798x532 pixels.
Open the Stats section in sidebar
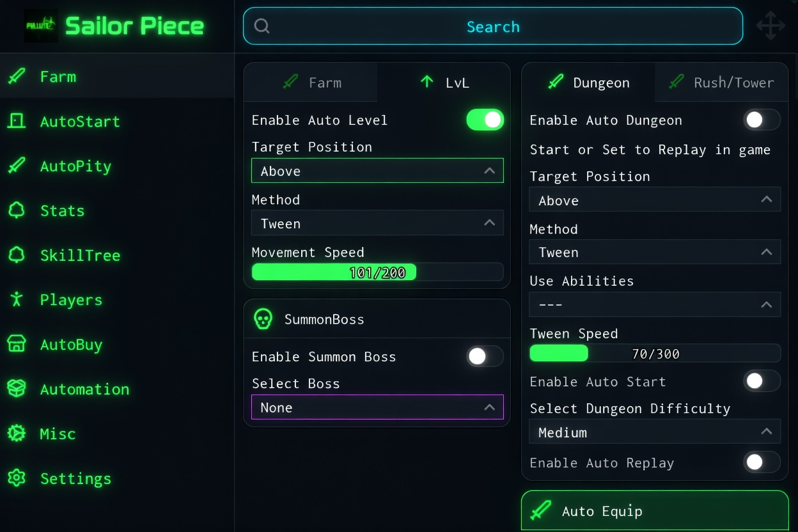(62, 210)
